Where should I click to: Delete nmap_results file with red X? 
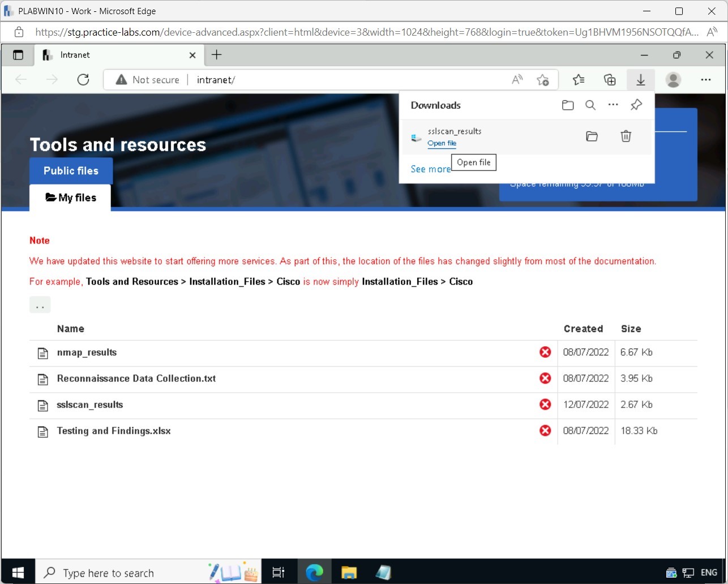point(545,353)
